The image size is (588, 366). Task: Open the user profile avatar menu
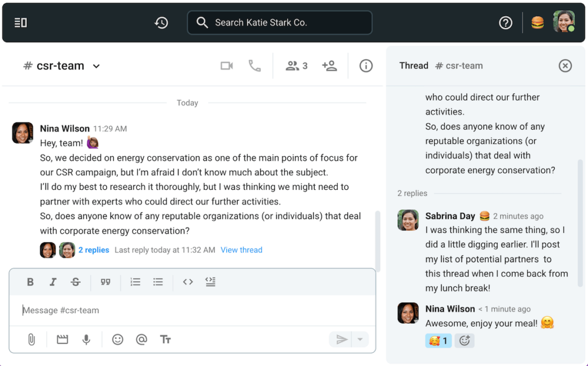coord(563,22)
